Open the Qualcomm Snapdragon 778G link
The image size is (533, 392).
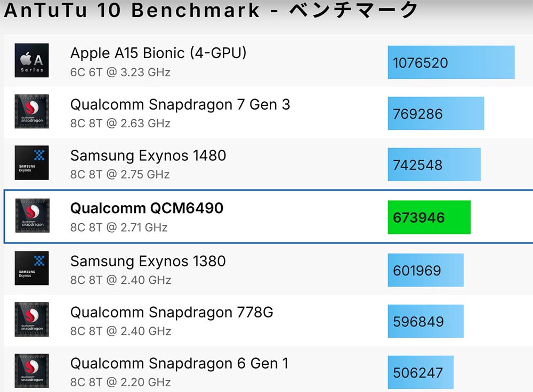[x=172, y=312]
